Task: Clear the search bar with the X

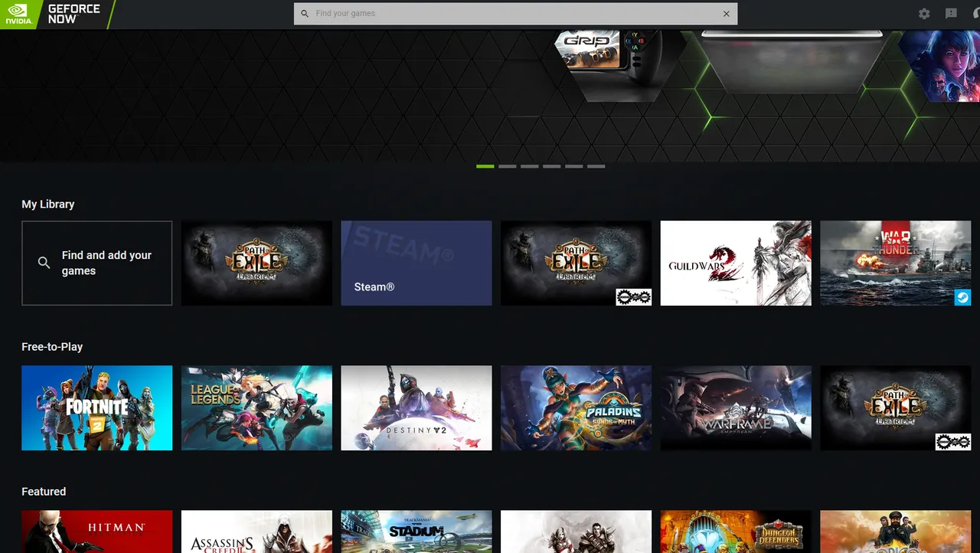Action: coord(727,14)
